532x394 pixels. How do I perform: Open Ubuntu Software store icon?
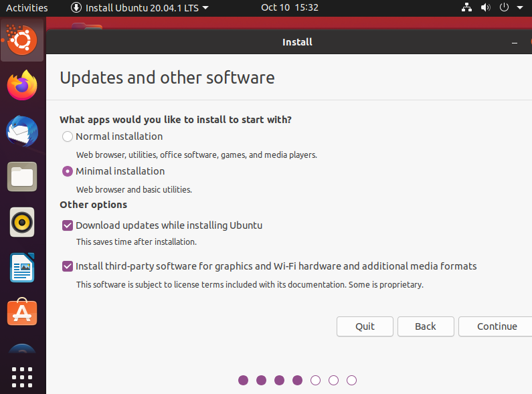(22, 312)
